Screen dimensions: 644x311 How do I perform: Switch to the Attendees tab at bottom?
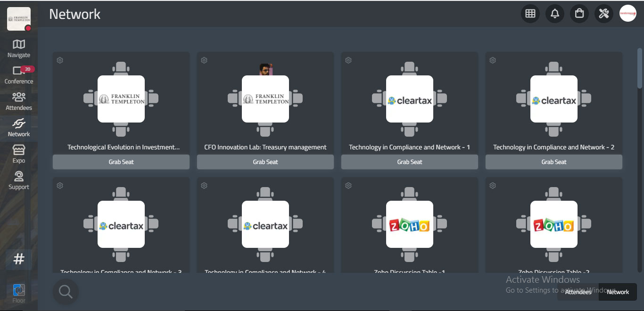pyautogui.click(x=578, y=292)
